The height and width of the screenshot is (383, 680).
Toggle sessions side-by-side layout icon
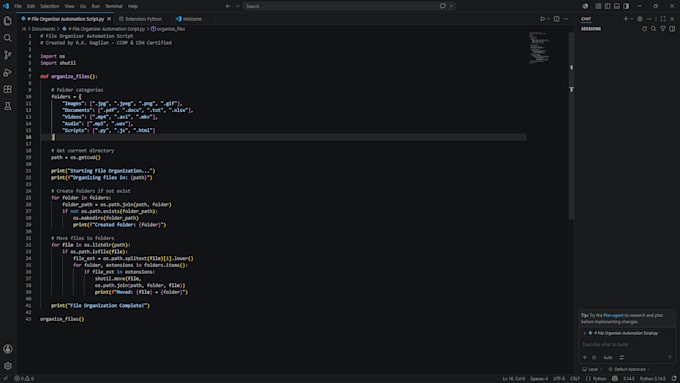[x=672, y=29]
